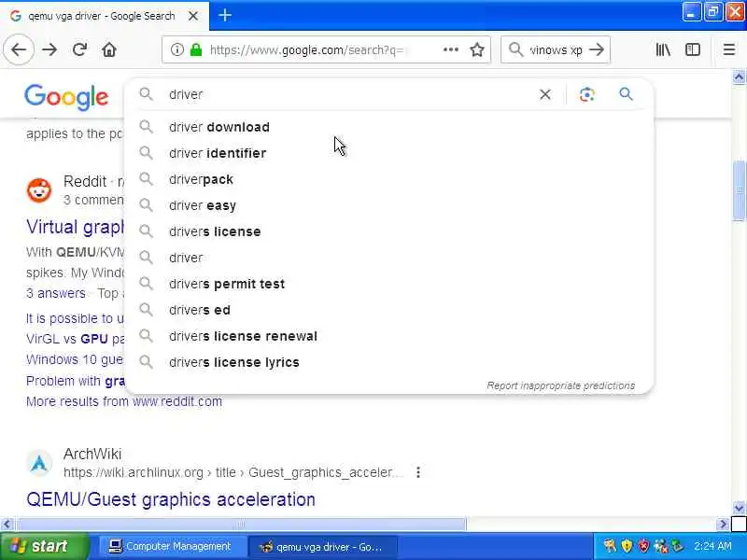Screen dimensions: 747x560
Task: Click 'Report inappropriate predictions' link
Action: (x=561, y=385)
